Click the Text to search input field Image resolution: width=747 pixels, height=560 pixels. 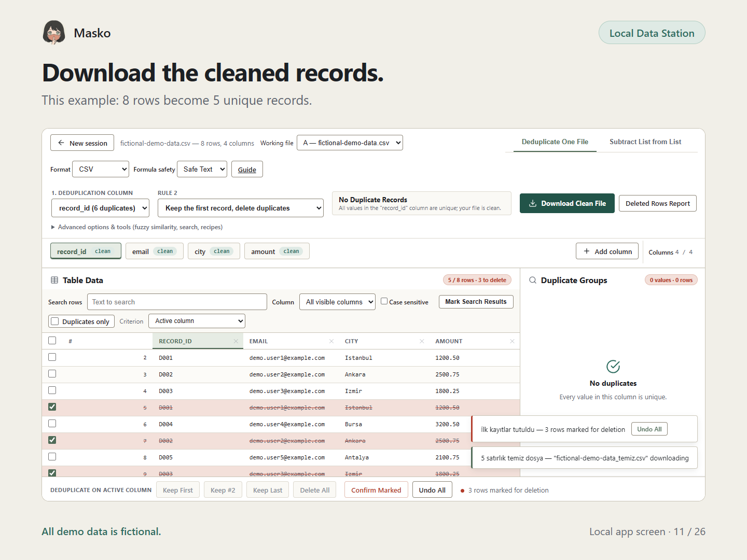(x=177, y=302)
